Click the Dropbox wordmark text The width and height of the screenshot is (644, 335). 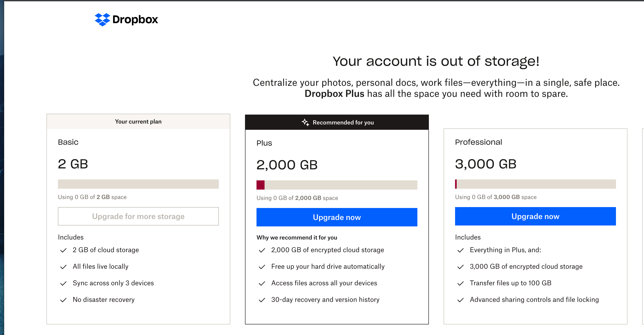pos(135,20)
